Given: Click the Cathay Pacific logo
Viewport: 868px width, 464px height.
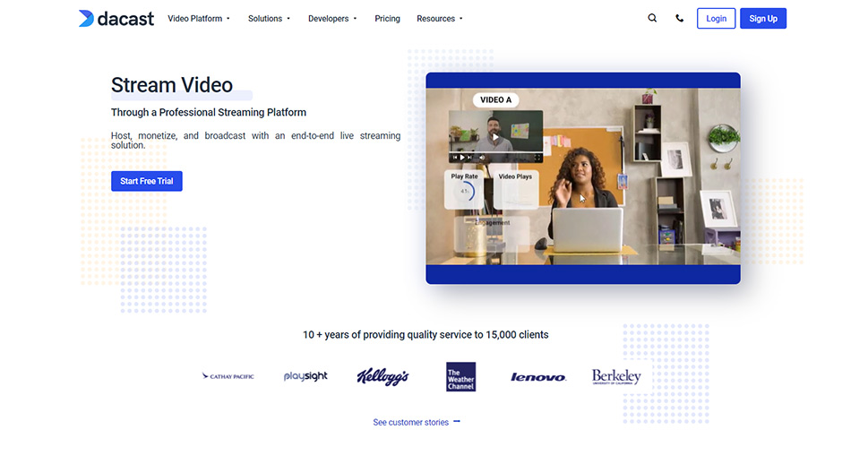Looking at the screenshot, I should pos(228,376).
